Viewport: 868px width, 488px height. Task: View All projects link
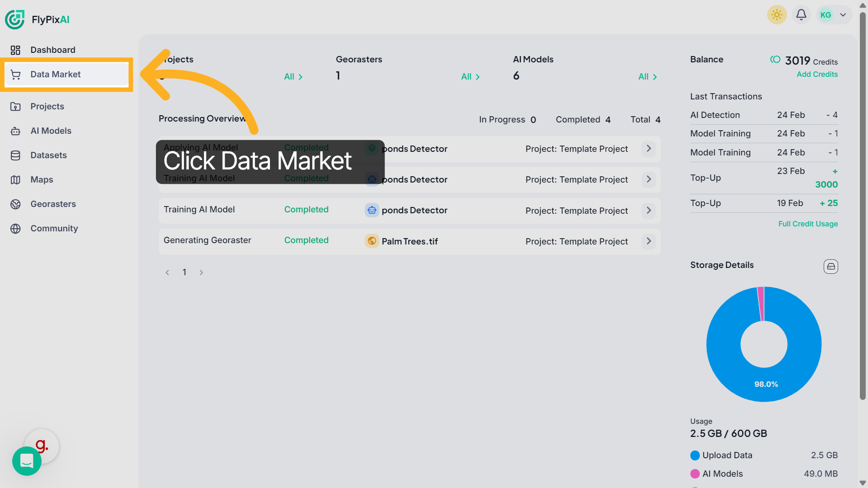[x=293, y=77]
